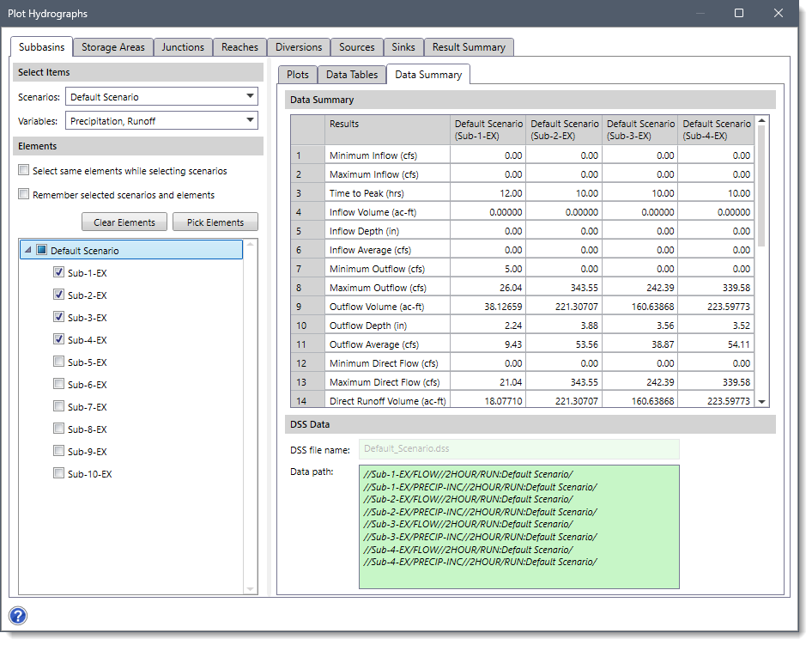The width and height of the screenshot is (812, 645).
Task: Check the Sub-10-EX checkbox
Action: [x=59, y=472]
